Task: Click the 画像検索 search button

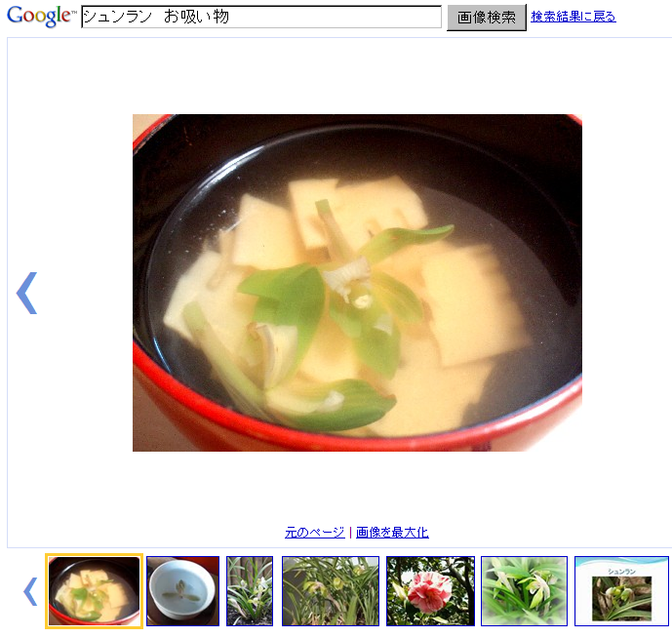Action: tap(487, 18)
